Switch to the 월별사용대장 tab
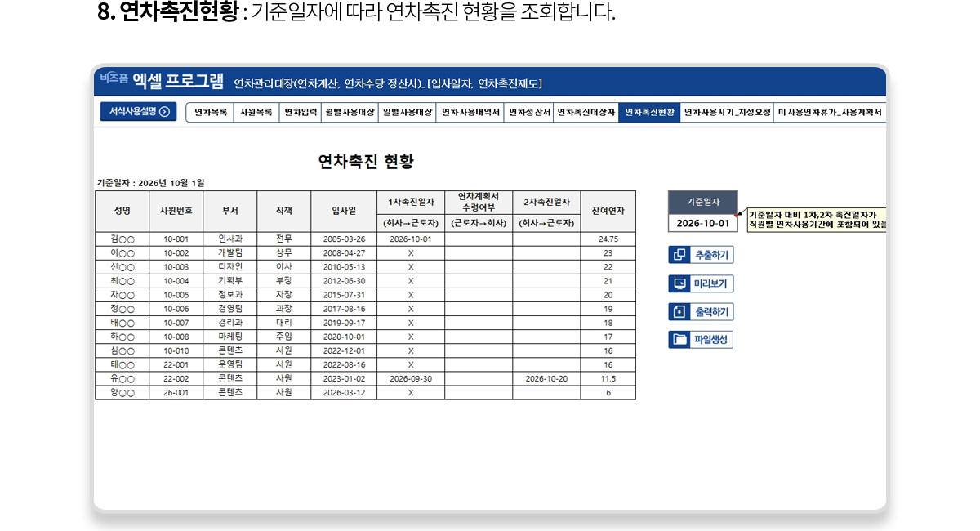 pos(350,113)
